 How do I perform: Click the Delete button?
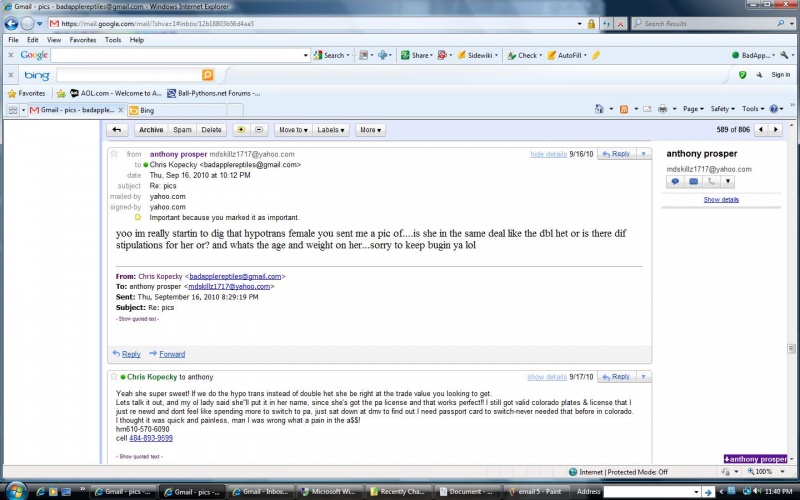coord(211,130)
